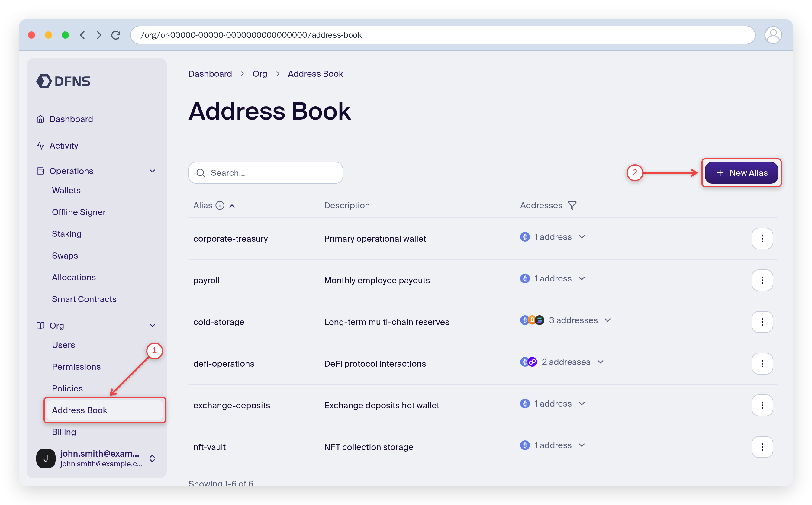Open Billing in the sidebar
The image size is (812, 505).
click(x=64, y=432)
